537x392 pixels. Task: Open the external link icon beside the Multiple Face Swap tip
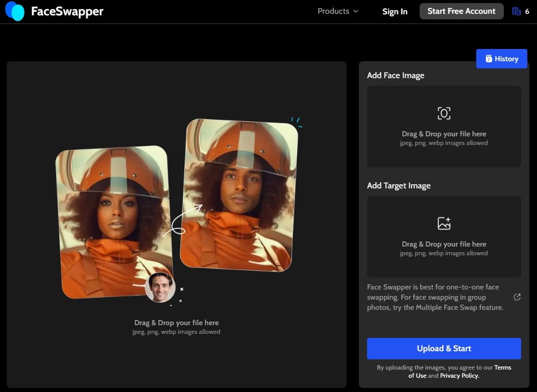point(517,297)
